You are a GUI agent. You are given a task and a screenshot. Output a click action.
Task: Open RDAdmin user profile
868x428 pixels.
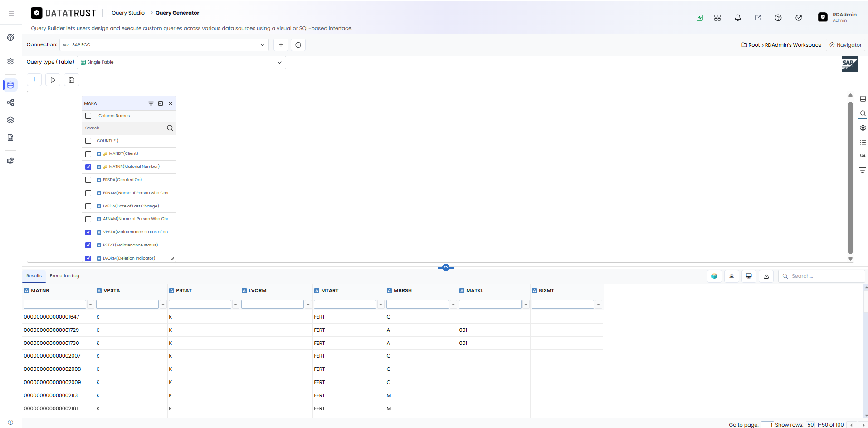tap(838, 17)
